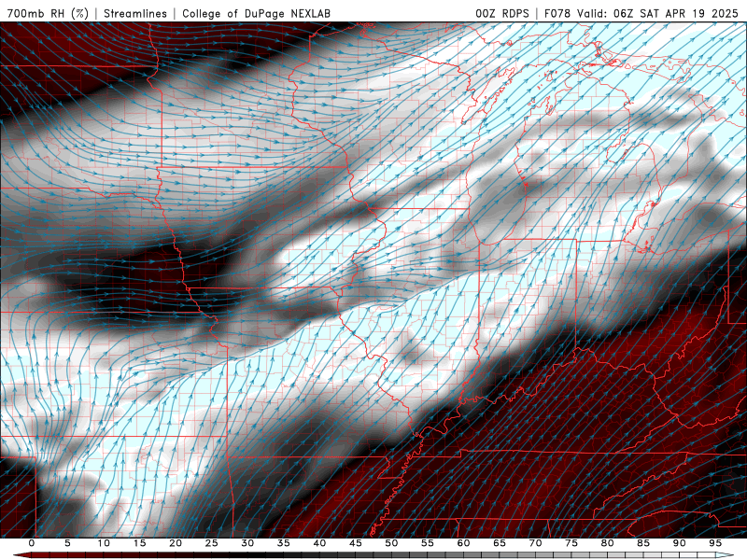Viewport: 747px width, 560px height.
Task: Click the 10 label on the color scale
Action: click(104, 543)
